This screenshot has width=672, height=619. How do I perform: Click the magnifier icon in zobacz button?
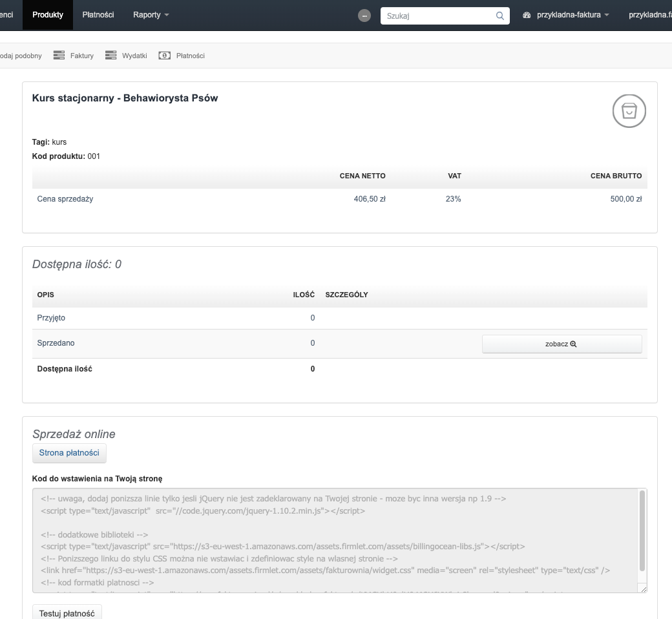click(573, 344)
